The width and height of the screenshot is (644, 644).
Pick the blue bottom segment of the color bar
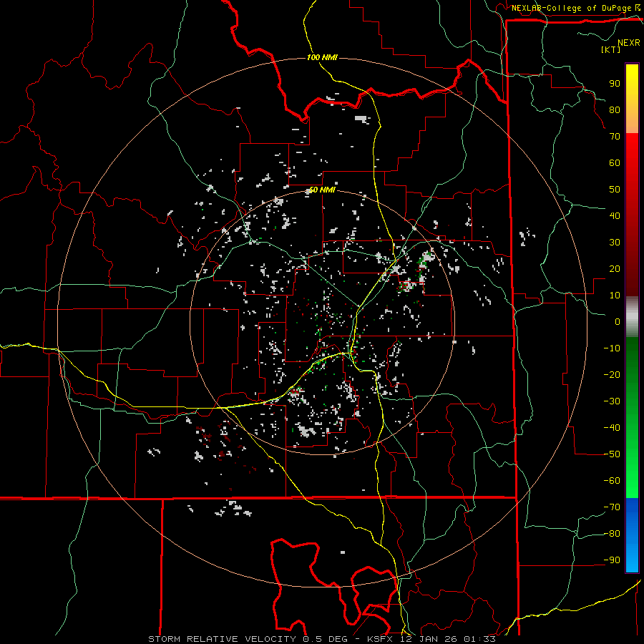632,535
